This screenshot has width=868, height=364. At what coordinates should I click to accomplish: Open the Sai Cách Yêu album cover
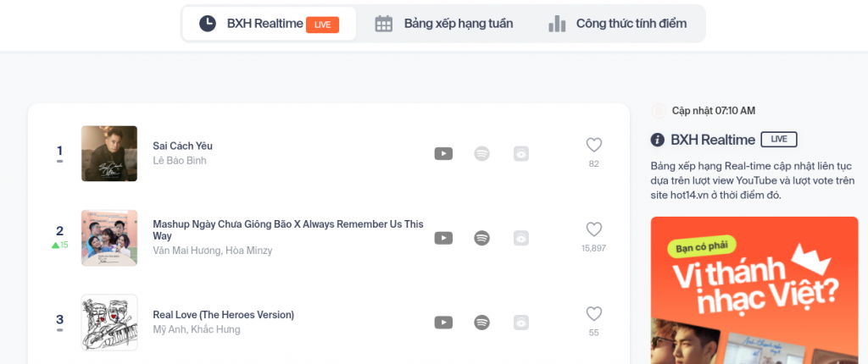pyautogui.click(x=109, y=153)
